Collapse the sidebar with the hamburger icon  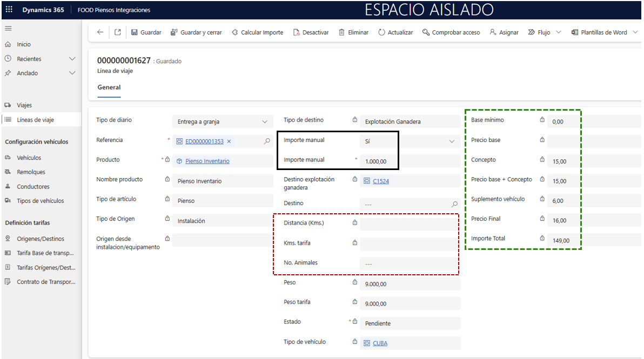[x=8, y=28]
